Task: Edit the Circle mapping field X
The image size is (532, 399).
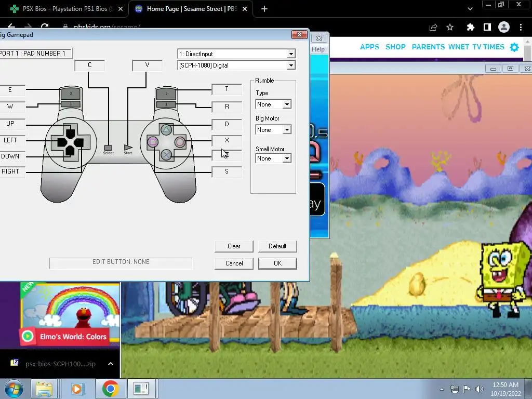Action: (227, 140)
